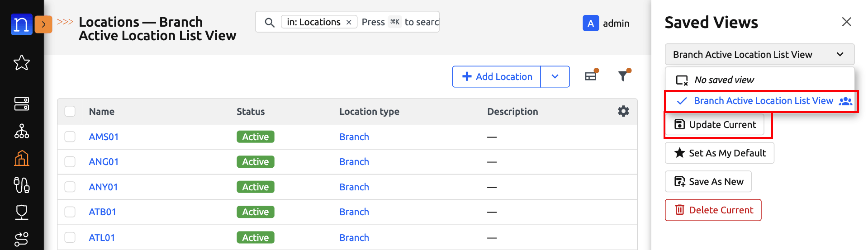Open the devices server icon in sidebar

(21, 104)
